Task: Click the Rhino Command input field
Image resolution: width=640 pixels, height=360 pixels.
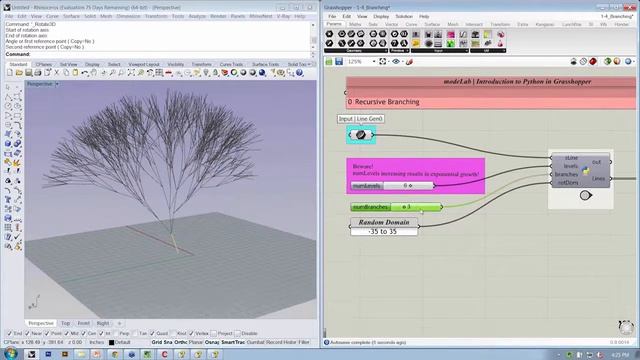Action: point(170,54)
